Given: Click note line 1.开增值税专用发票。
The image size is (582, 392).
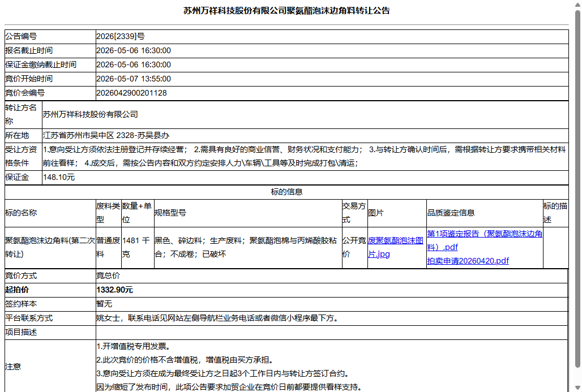Looking at the screenshot, I should click(134, 346).
